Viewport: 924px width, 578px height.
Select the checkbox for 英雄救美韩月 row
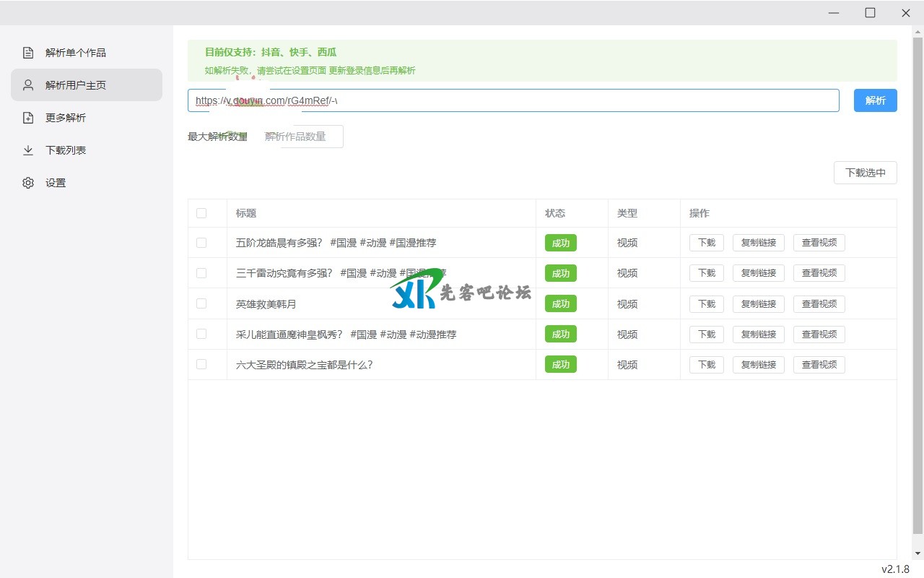point(201,303)
